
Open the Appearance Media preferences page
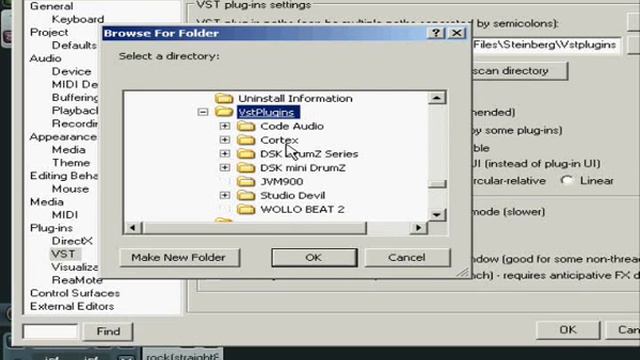tap(69, 150)
